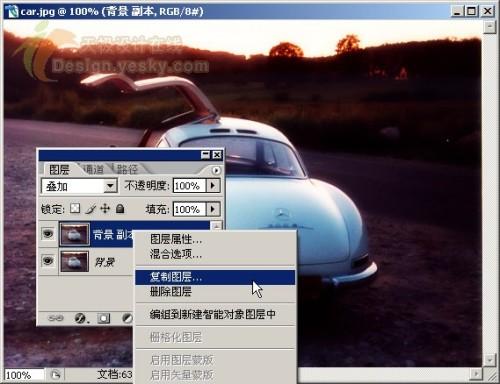Click the 背景 副本 layer name
Screen dimensions: 500x384
point(113,234)
